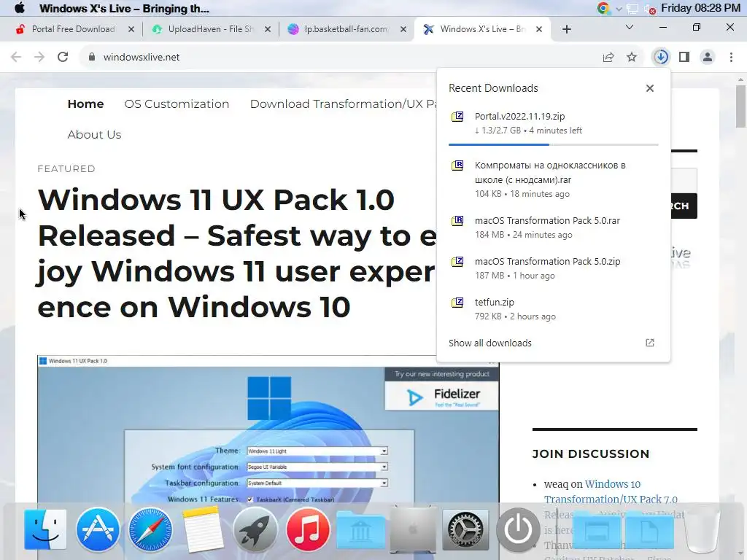Click the Chrome icon in system tray
The height and width of the screenshot is (560, 747).
pyautogui.click(x=603, y=8)
